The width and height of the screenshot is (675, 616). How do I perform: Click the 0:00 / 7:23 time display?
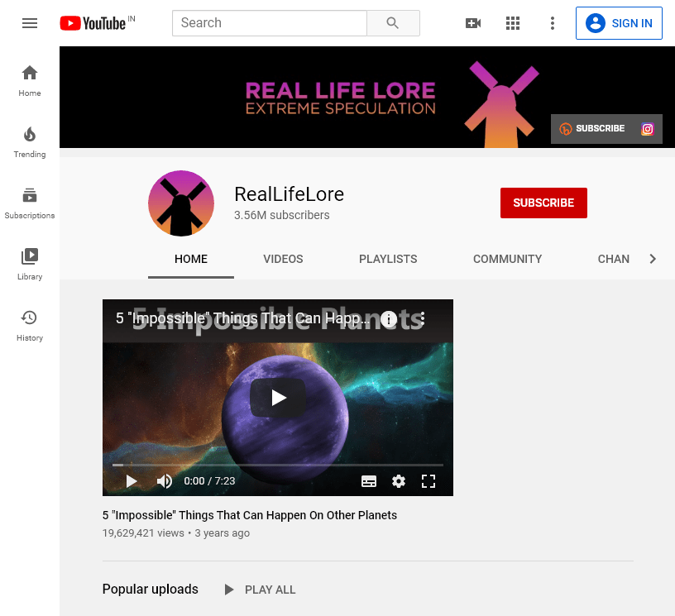[209, 481]
